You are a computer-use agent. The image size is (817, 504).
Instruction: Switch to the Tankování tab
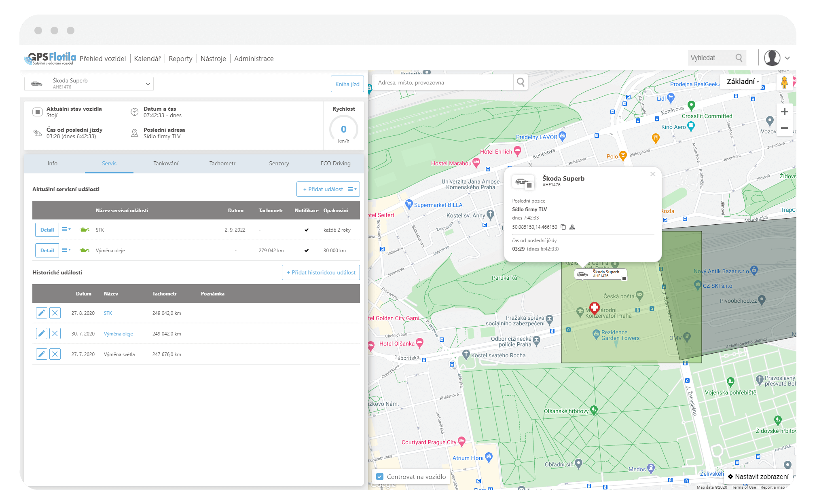coord(166,163)
